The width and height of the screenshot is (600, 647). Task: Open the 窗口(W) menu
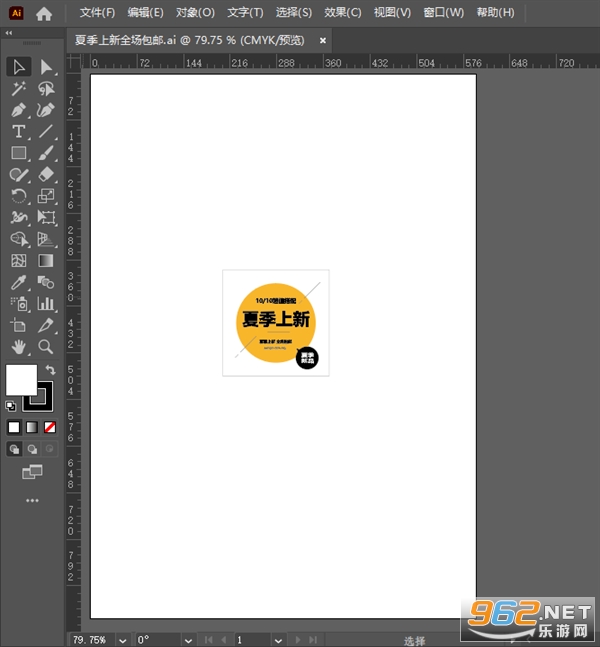click(444, 13)
